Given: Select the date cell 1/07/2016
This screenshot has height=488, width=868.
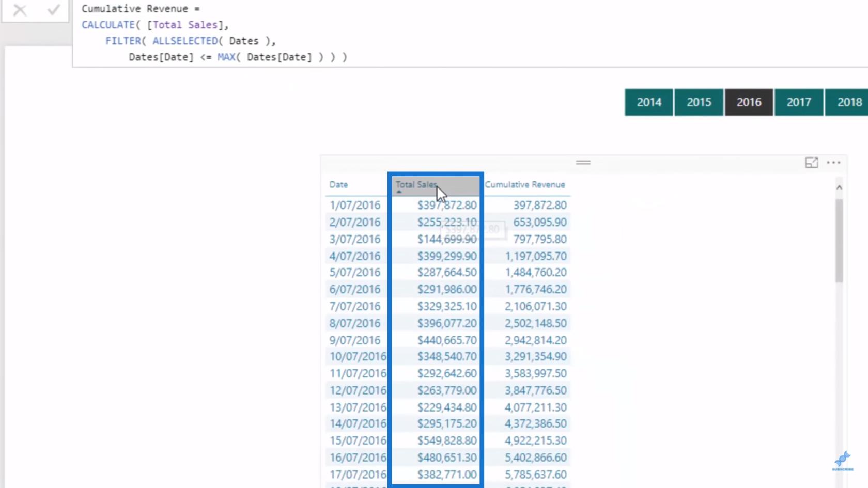Looking at the screenshot, I should (x=354, y=205).
